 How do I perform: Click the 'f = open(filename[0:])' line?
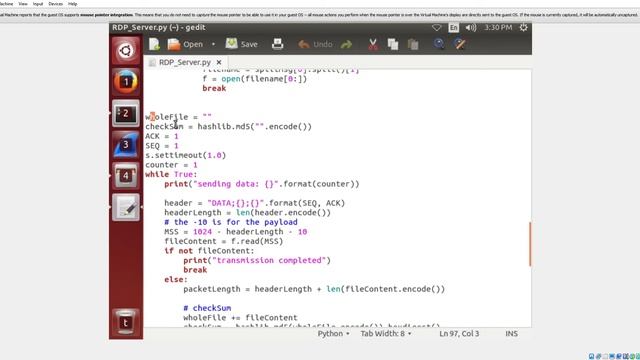254,79
